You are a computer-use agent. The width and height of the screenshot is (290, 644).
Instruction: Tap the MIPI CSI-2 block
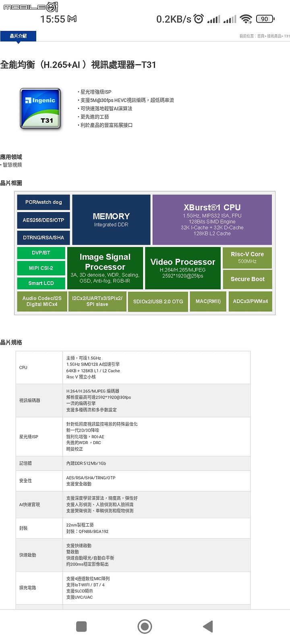41,268
